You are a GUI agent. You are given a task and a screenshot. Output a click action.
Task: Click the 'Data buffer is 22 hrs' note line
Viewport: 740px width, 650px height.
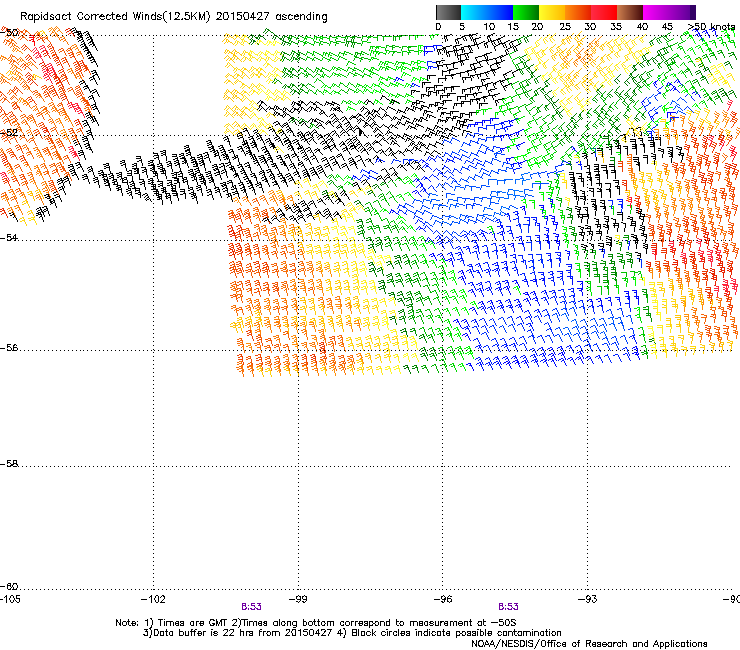[x=352, y=633]
